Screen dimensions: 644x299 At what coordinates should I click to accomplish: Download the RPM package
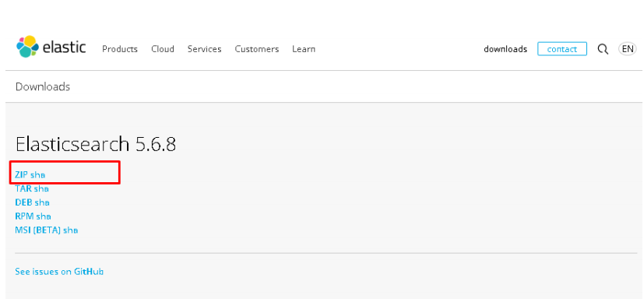click(24, 216)
